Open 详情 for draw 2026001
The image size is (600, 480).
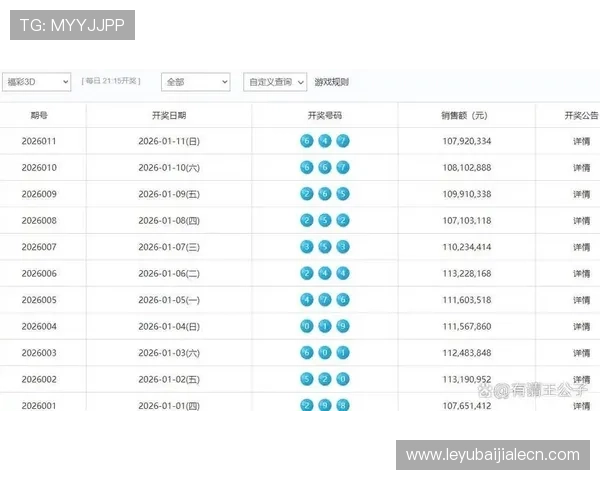pos(581,406)
